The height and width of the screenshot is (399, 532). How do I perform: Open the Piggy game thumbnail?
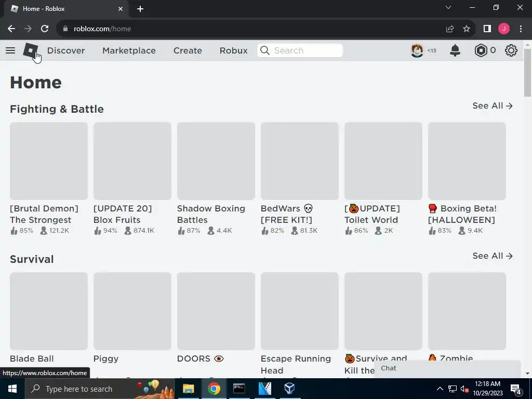(132, 311)
